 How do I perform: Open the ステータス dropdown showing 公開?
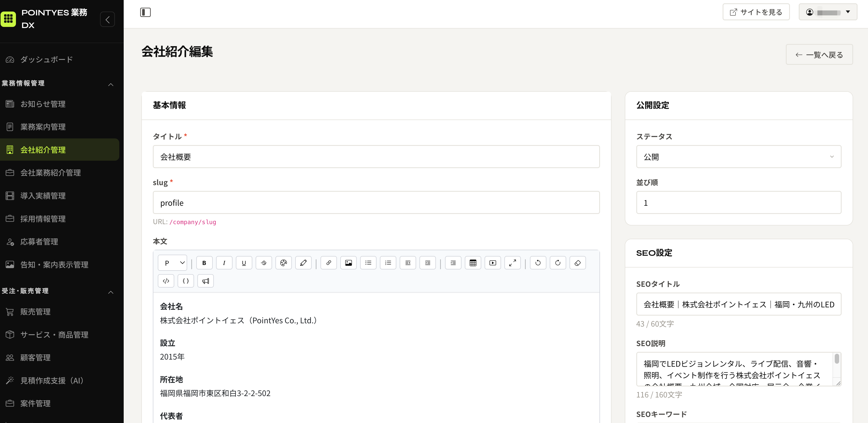[x=739, y=157]
